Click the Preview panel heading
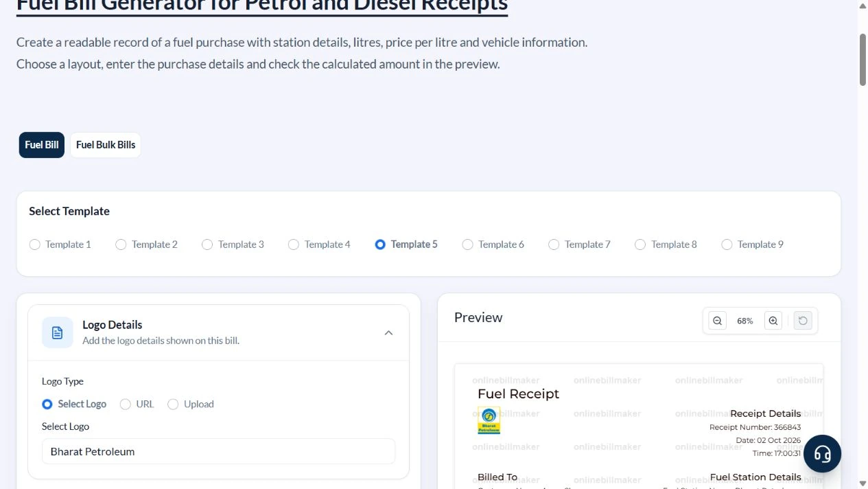Viewport: 868px width, 489px height. [x=478, y=317]
